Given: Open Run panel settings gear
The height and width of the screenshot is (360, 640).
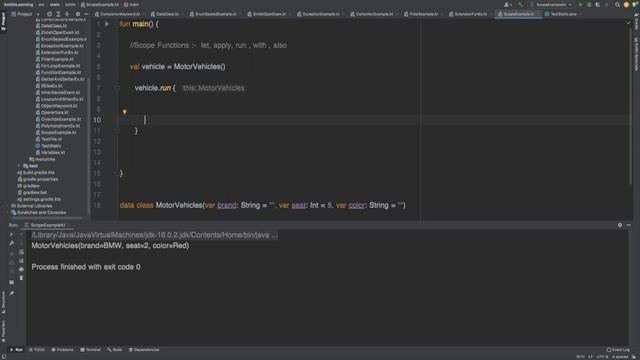Looking at the screenshot, I should (x=620, y=225).
